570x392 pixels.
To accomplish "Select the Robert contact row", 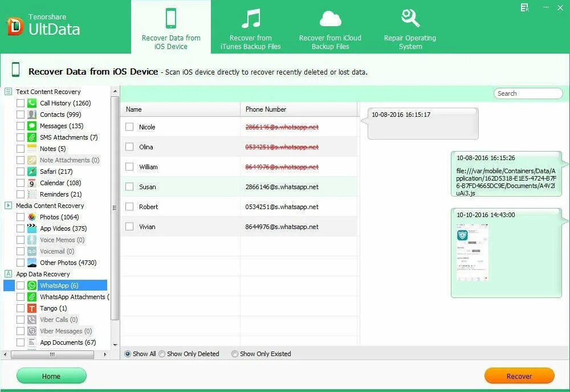I will click(x=239, y=207).
